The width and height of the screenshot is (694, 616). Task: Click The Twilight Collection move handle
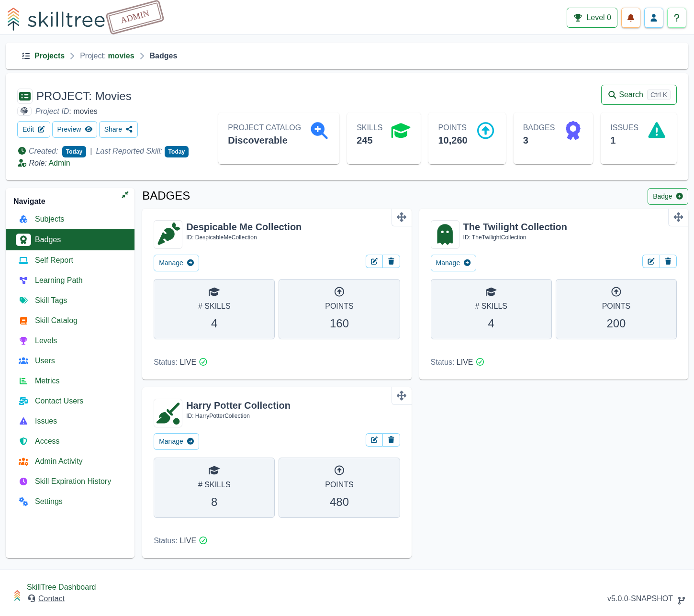click(x=678, y=217)
